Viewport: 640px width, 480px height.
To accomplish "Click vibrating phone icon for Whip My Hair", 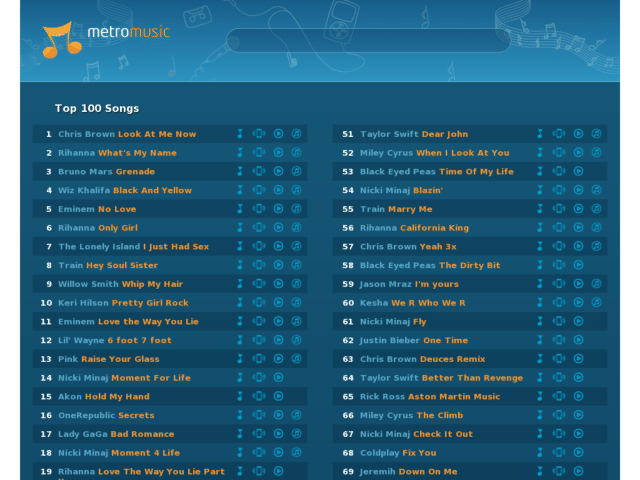I will click(259, 284).
